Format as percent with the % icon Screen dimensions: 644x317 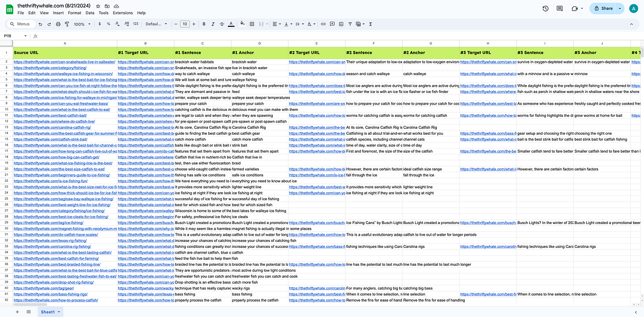[108, 24]
